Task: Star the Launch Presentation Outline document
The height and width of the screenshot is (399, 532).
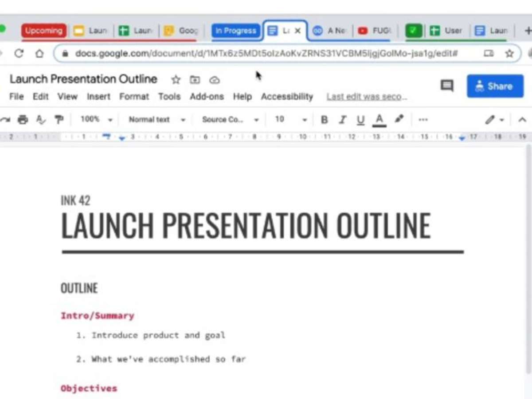Action: point(176,80)
